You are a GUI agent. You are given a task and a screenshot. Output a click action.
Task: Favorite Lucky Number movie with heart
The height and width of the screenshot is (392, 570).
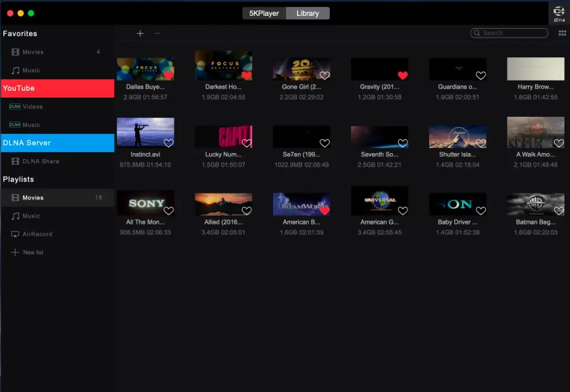click(246, 143)
